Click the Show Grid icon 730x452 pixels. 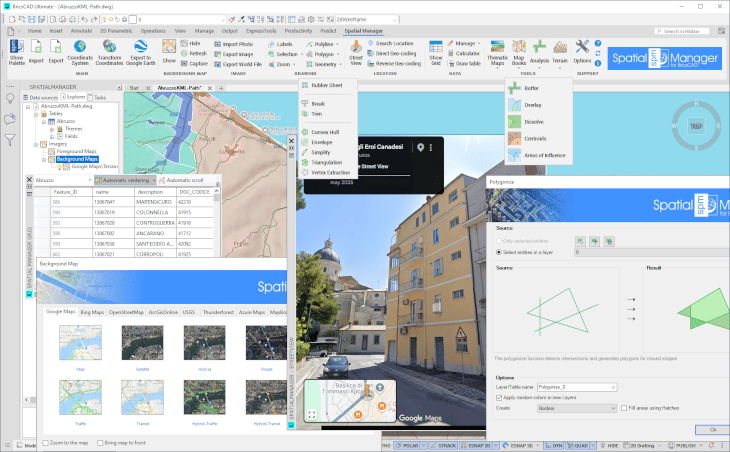(x=436, y=52)
